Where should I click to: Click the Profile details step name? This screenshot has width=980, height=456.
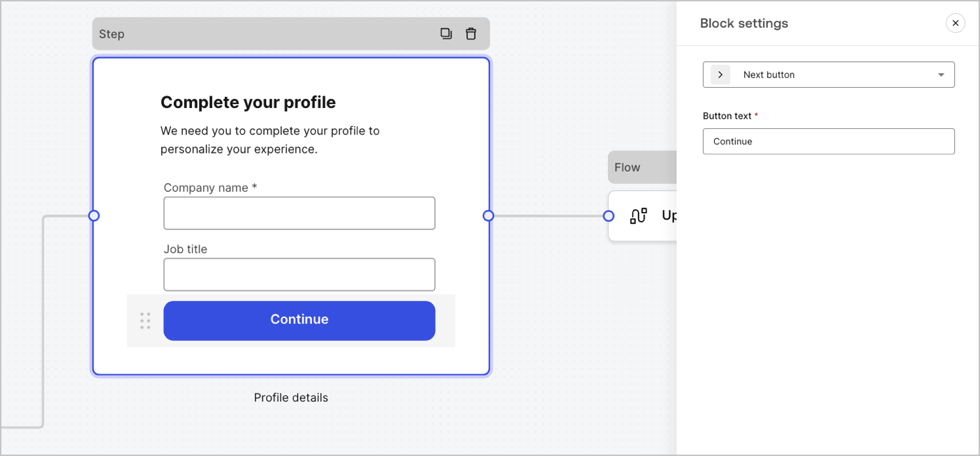tap(290, 397)
